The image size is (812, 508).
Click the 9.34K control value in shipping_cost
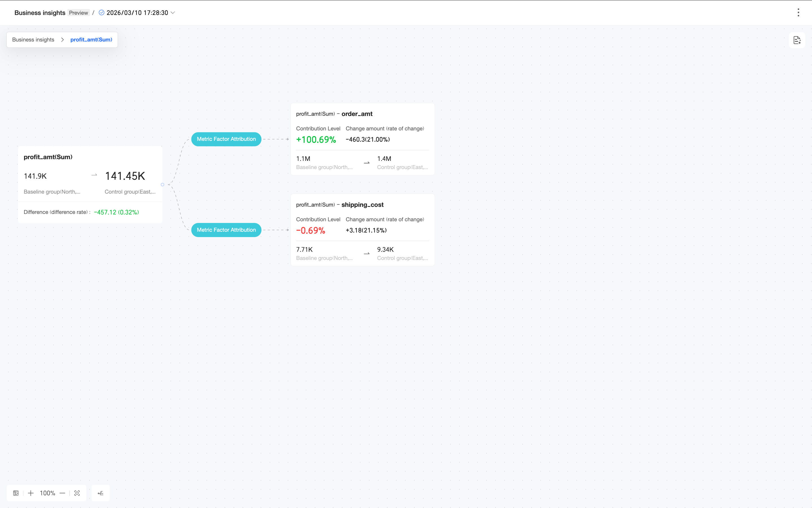click(x=385, y=249)
